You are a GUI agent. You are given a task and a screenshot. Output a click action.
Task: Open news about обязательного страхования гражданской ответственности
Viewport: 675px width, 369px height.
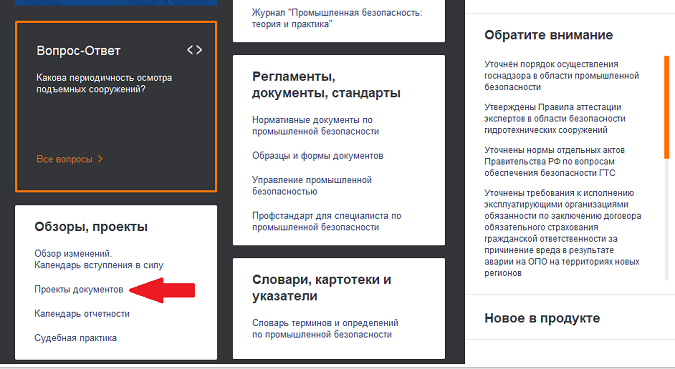[563, 233]
